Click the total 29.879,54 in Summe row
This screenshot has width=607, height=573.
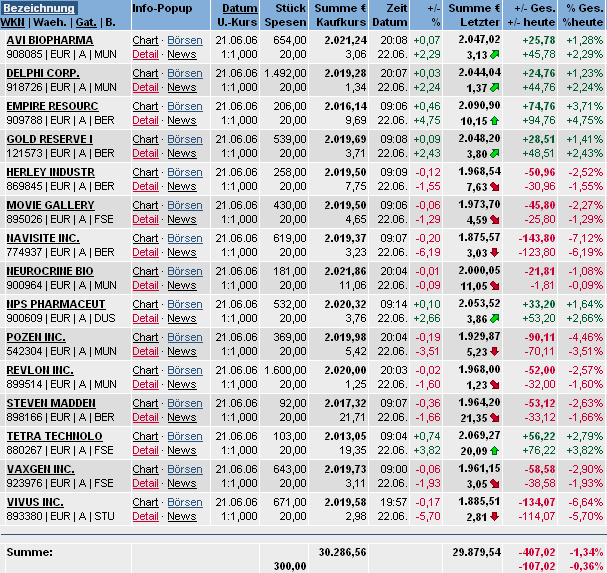(x=477, y=552)
